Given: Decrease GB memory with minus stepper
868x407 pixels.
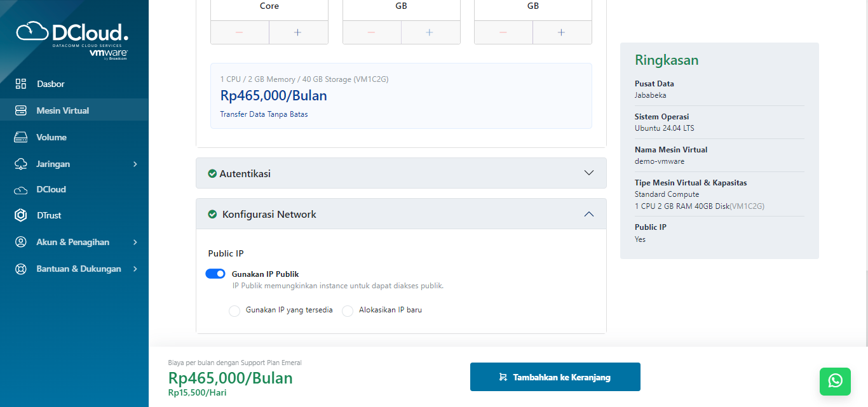Looking at the screenshot, I should click(371, 32).
